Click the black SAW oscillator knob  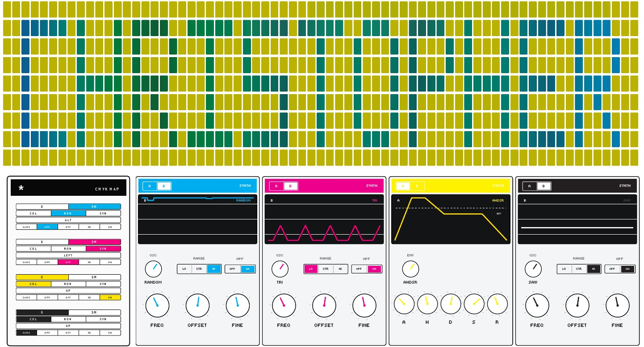pos(533,269)
